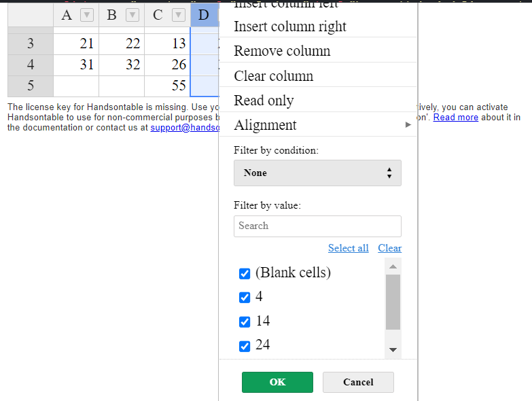Uncheck the value 4 checkbox
The height and width of the screenshot is (401, 532).
point(245,298)
